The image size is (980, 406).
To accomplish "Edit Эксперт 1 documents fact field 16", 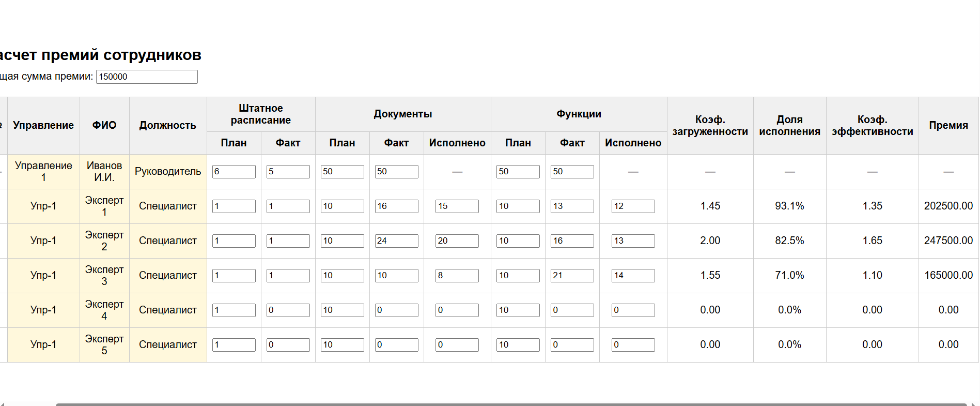I will click(397, 206).
